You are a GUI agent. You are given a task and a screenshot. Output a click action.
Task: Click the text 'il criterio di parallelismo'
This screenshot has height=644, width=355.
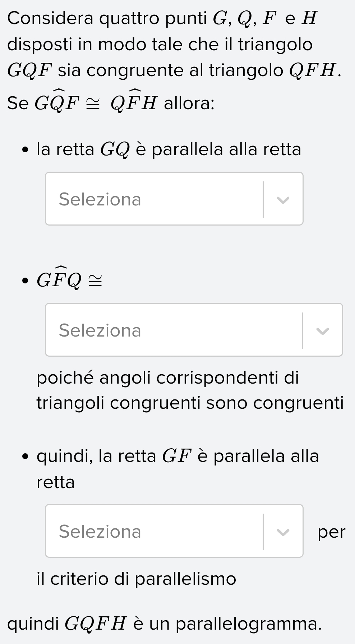coord(137,579)
